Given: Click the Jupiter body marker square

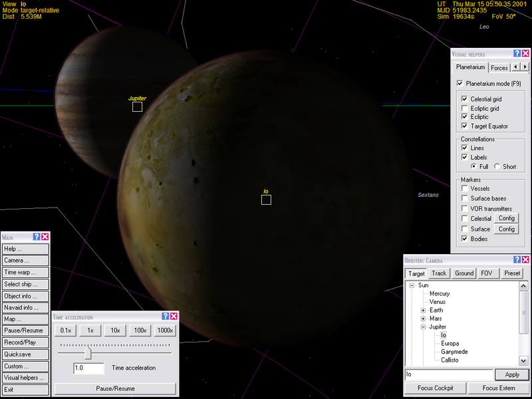Looking at the screenshot, I should point(138,107).
